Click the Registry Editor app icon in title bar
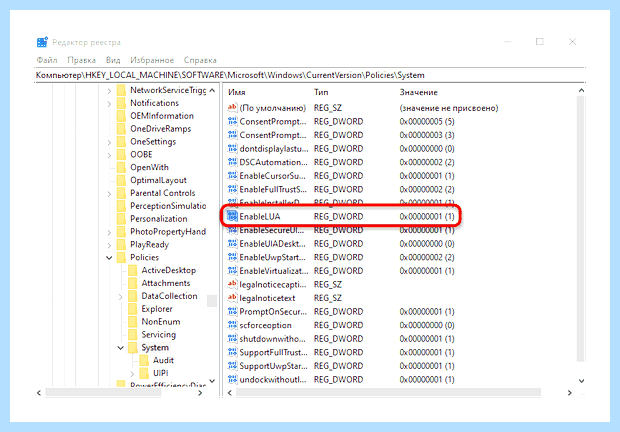Viewport: 620px width, 432px height. tap(42, 42)
